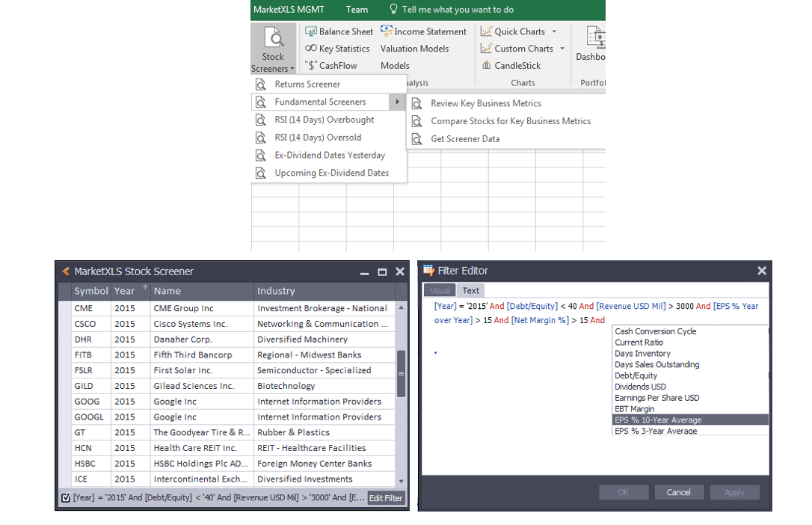The width and height of the screenshot is (812, 525).
Task: Click the screener scrollbar up arrow
Action: [401, 307]
